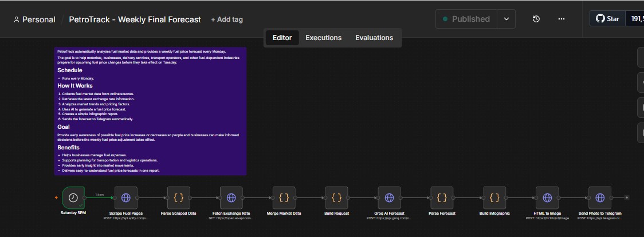Click the workflow name PetroTrack - Weekly Final Forecast
Image resolution: width=644 pixels, height=237 pixels.
[135, 19]
